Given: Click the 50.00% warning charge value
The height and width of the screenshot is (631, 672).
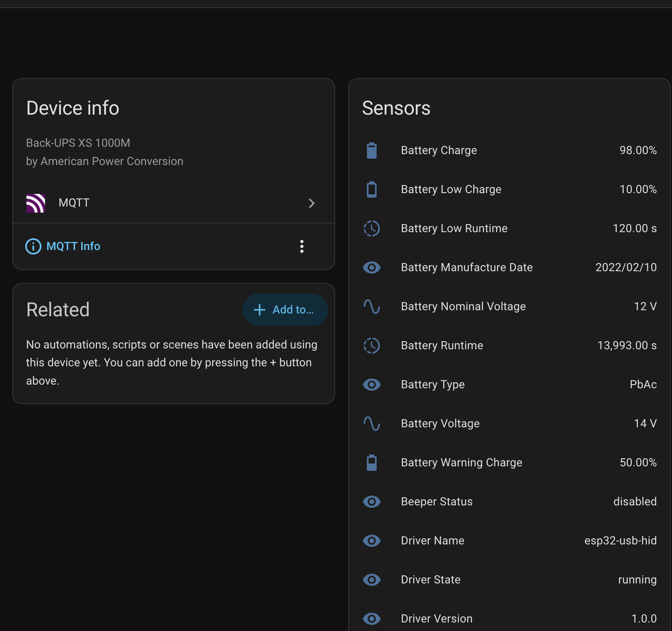Looking at the screenshot, I should pyautogui.click(x=638, y=463).
